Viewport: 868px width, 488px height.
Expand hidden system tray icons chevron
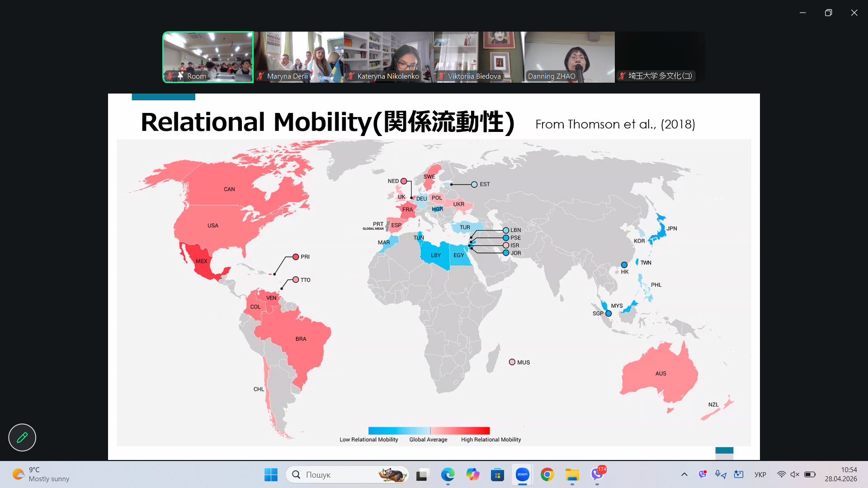coord(684,474)
